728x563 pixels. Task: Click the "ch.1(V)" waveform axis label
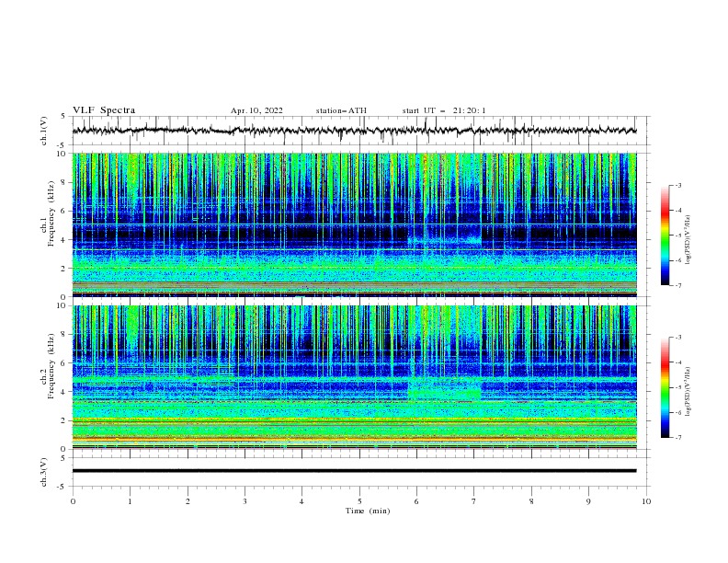[x=44, y=131]
